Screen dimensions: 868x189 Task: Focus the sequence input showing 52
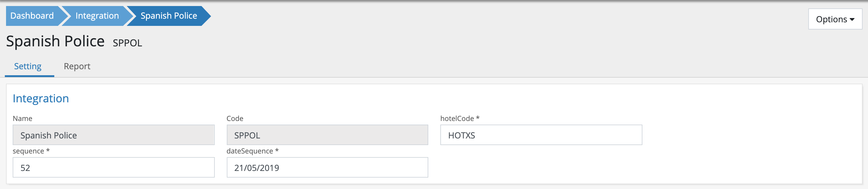[113, 167]
